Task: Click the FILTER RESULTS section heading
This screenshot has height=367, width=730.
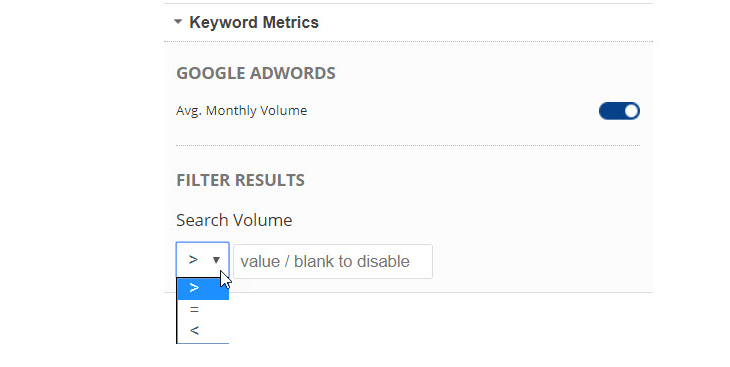Action: [240, 180]
